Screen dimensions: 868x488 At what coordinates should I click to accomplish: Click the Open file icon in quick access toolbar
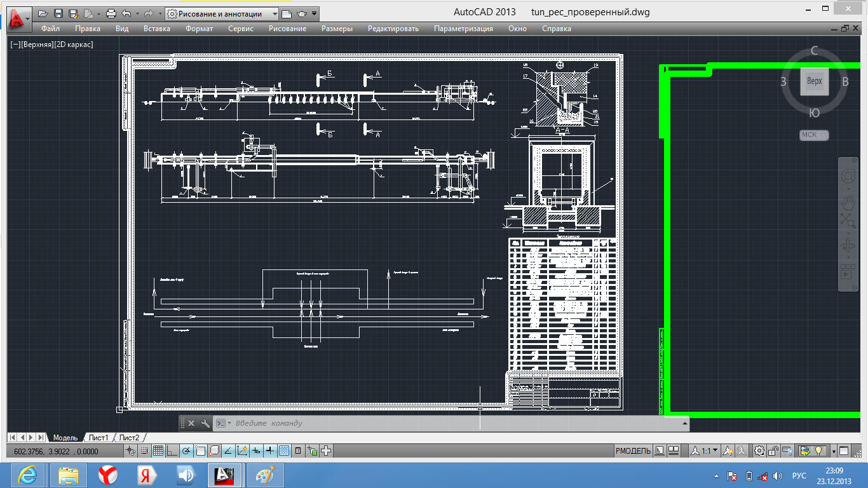[x=43, y=13]
